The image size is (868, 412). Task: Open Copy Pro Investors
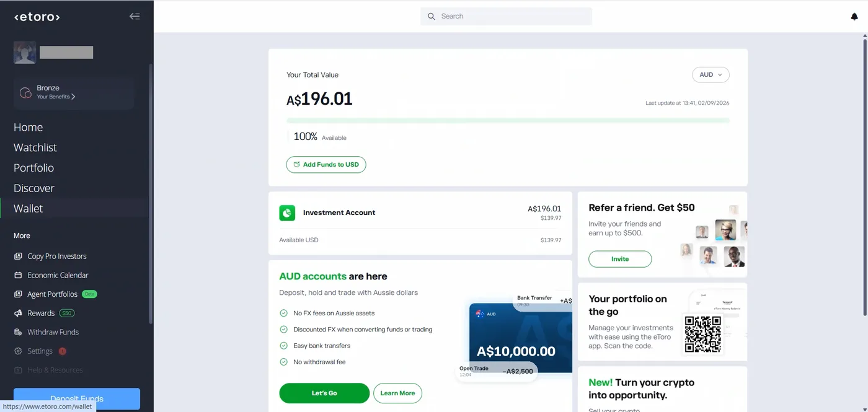[x=57, y=256]
